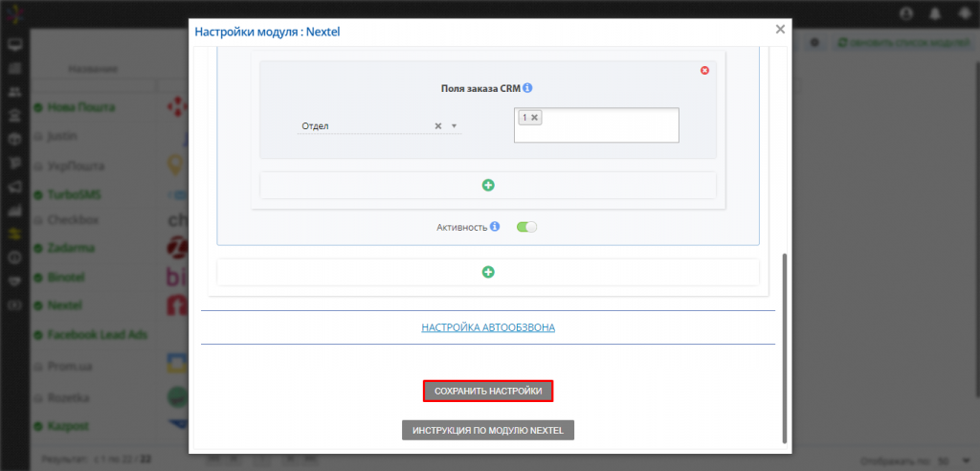Click СОХРАНИТЬ НАСТРОЙКИ button
This screenshot has height=471, width=980.
(x=488, y=391)
